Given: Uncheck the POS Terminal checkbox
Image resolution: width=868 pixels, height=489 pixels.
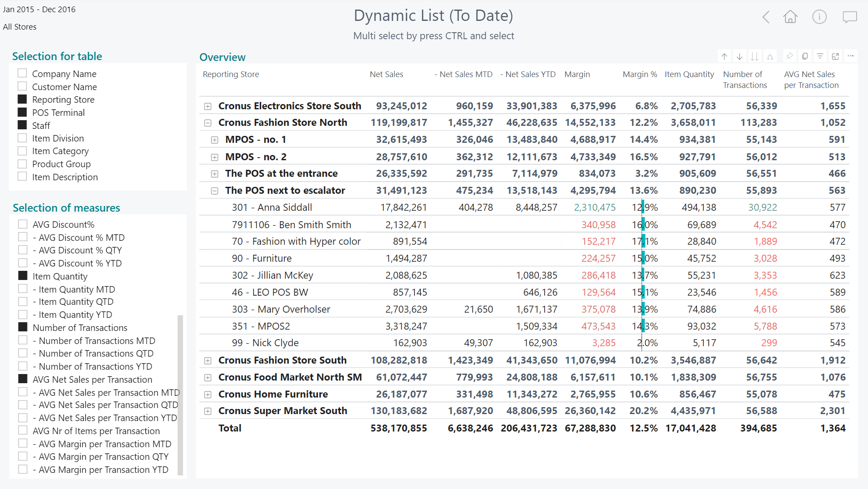Looking at the screenshot, I should 22,112.
